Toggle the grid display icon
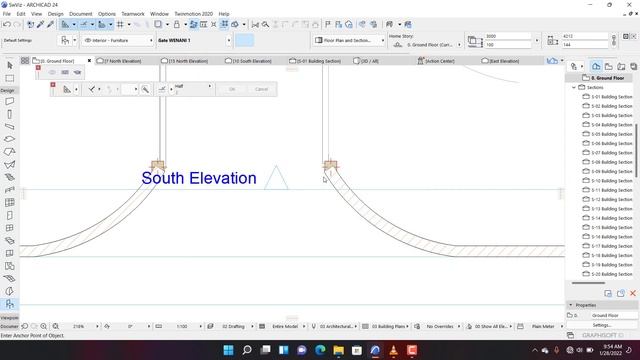640x360 pixels. tap(120, 24)
